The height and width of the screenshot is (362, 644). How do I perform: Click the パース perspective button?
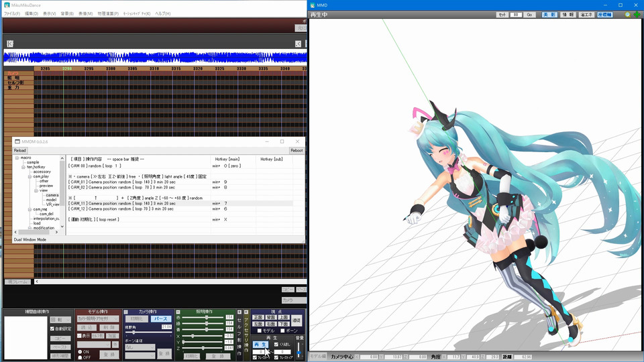(160, 319)
